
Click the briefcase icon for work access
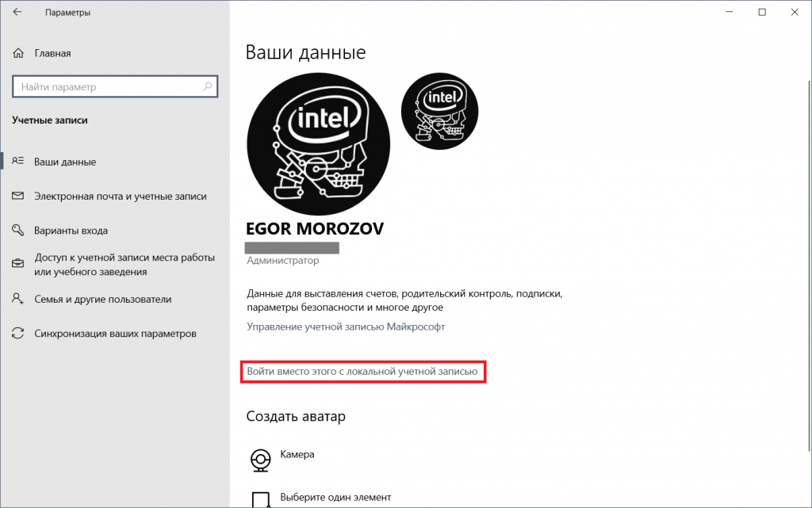point(18,265)
